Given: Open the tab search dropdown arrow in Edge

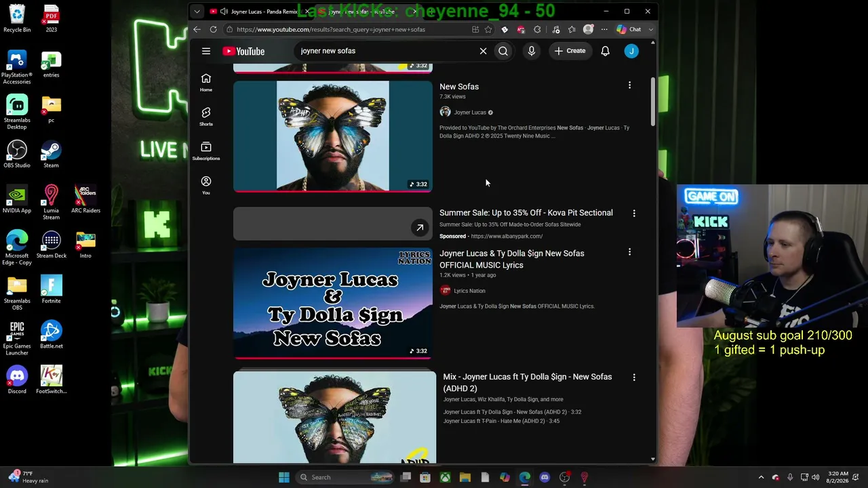Looking at the screenshot, I should (197, 12).
